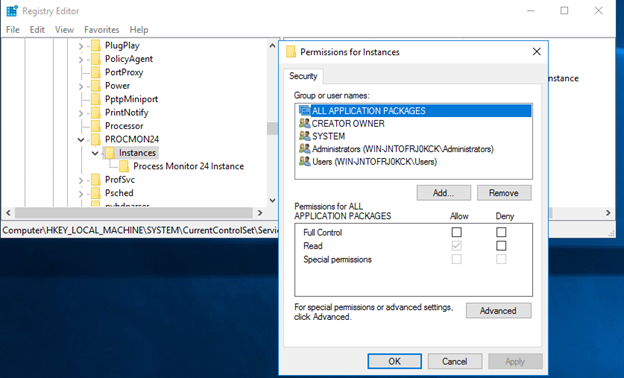Open the Help menu
The image size is (624, 378).
(139, 30)
